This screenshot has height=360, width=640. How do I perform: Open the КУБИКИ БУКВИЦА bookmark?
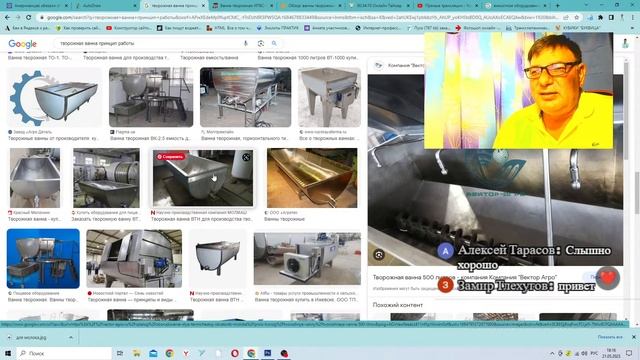(578, 28)
